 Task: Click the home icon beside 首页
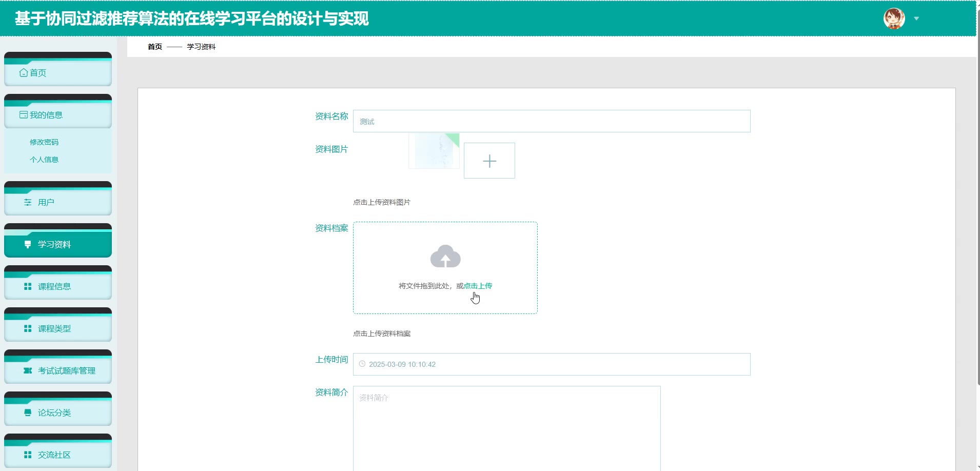(x=24, y=73)
